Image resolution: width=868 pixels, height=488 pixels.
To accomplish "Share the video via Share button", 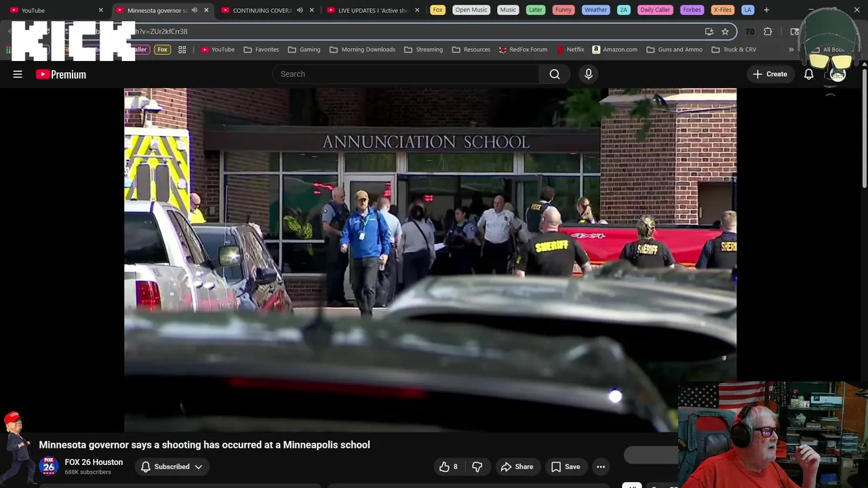I will point(517,466).
